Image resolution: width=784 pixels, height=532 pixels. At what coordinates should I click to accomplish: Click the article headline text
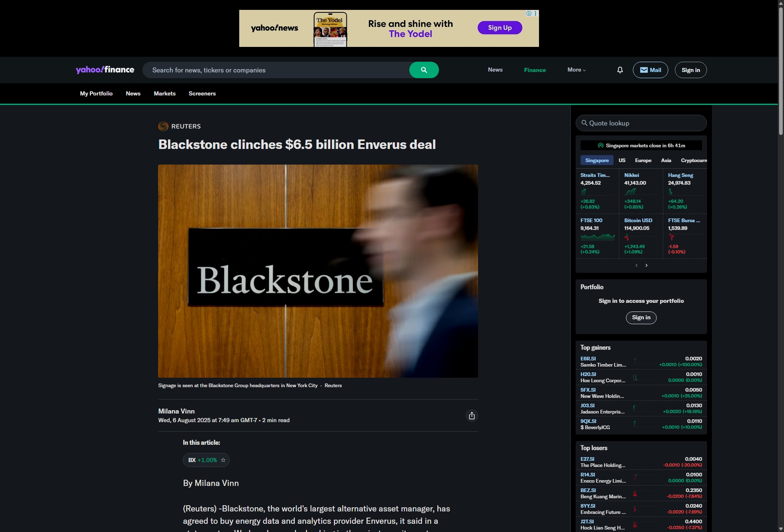pos(297,144)
